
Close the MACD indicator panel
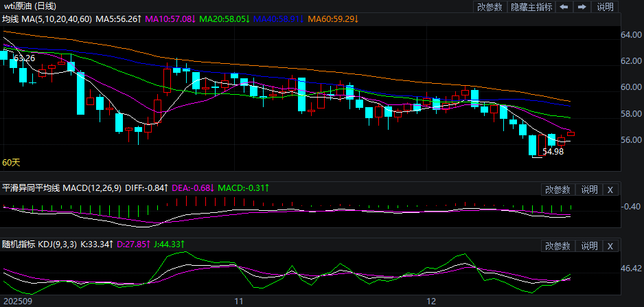[611, 190]
